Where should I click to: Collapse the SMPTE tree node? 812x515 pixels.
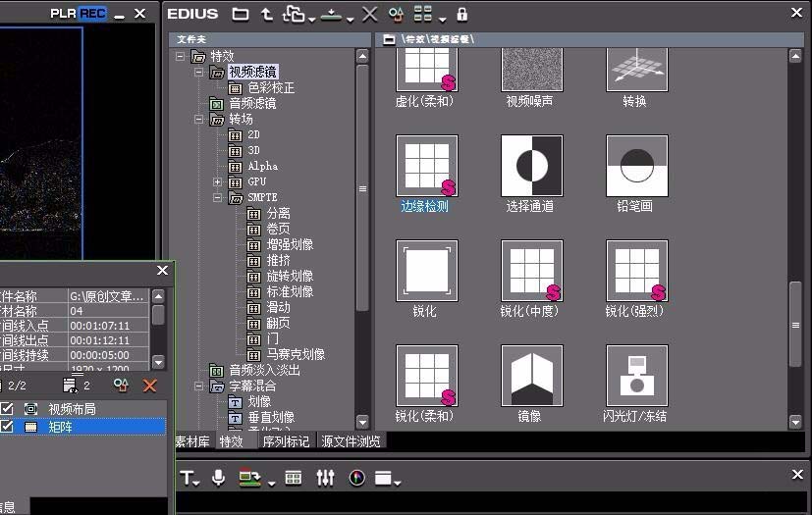[x=218, y=198]
